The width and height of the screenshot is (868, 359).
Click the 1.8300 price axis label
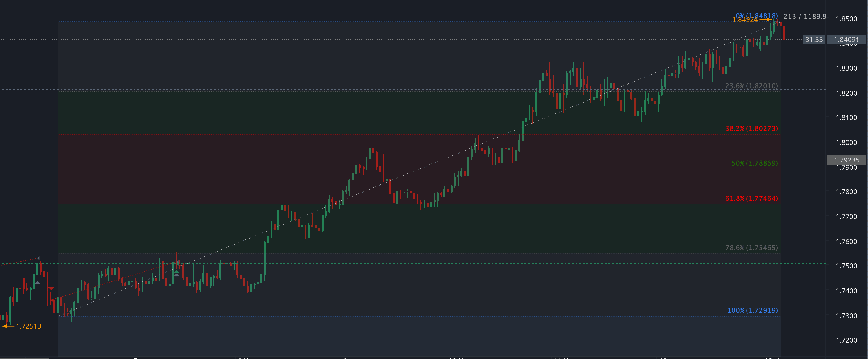(x=846, y=68)
